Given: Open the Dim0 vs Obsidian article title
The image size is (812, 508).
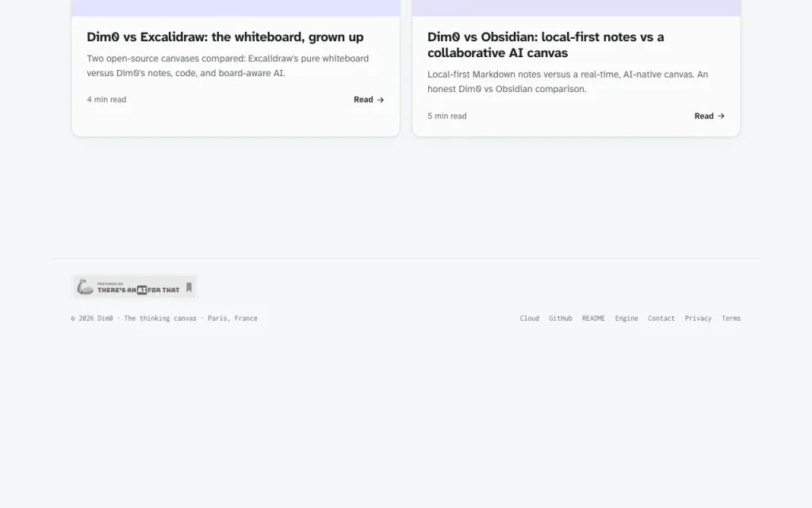Looking at the screenshot, I should [546, 44].
